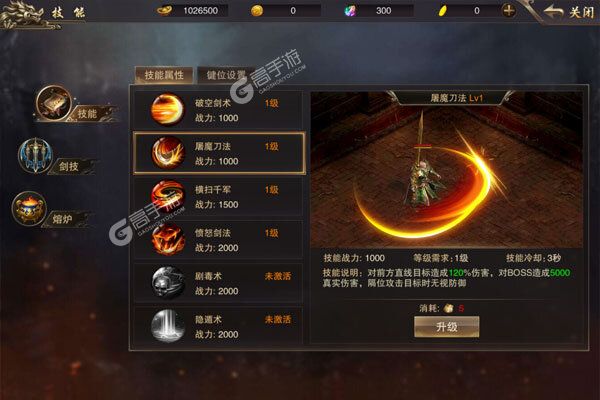The image size is (600, 400).
Task: Select the locked 剧毒术 skull icon
Action: pyautogui.click(x=167, y=282)
